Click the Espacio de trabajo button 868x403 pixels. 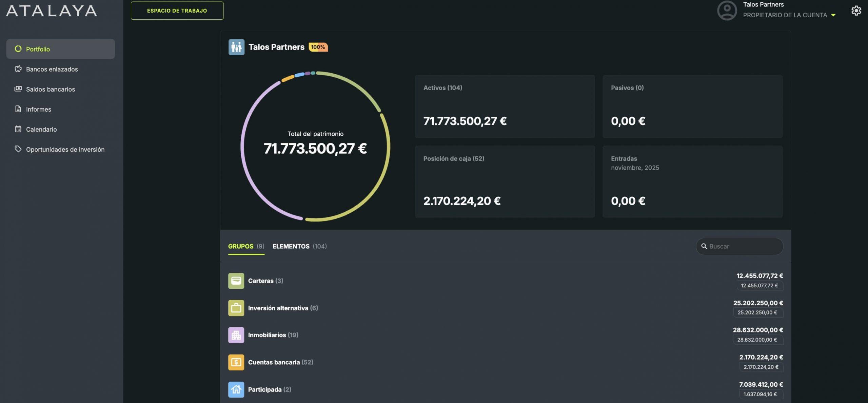click(x=177, y=11)
